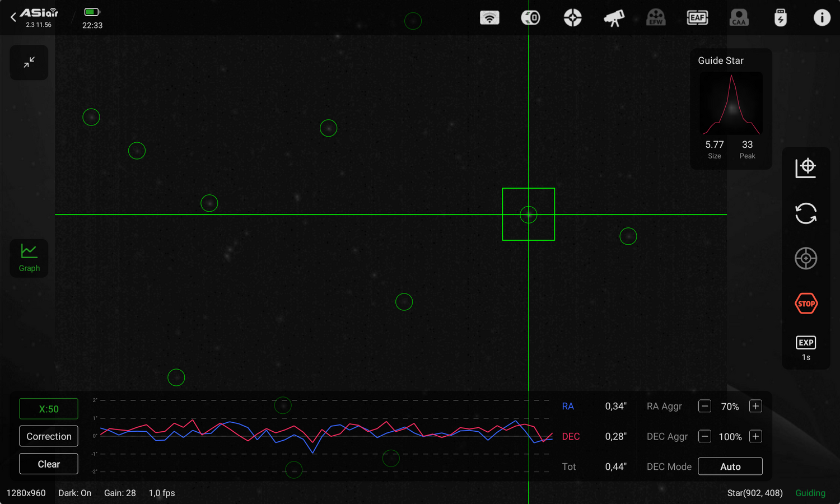Toggle DEC Mode to Auto
Screen dimensions: 840x504
(x=730, y=466)
